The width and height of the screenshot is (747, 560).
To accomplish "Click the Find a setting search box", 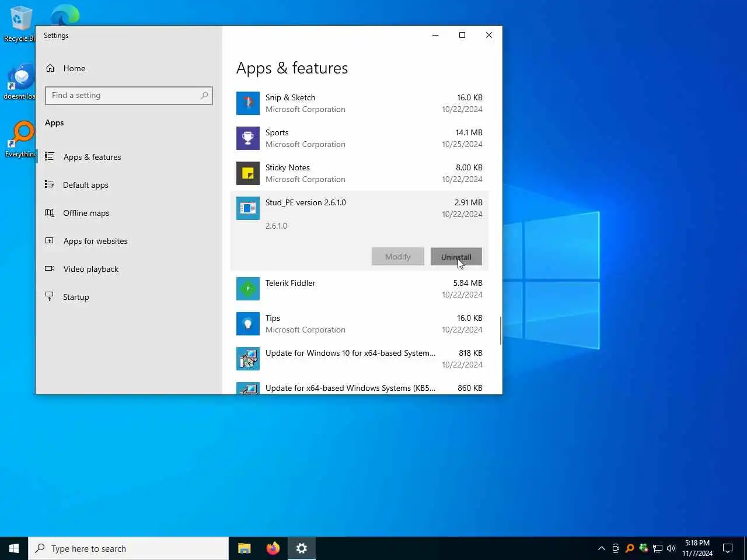I will point(129,96).
